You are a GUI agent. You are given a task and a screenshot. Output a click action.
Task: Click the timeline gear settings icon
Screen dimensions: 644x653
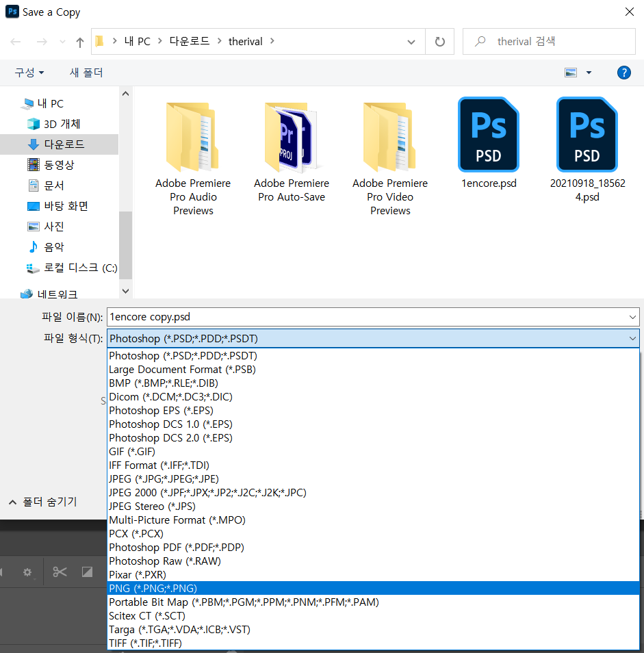click(x=27, y=572)
